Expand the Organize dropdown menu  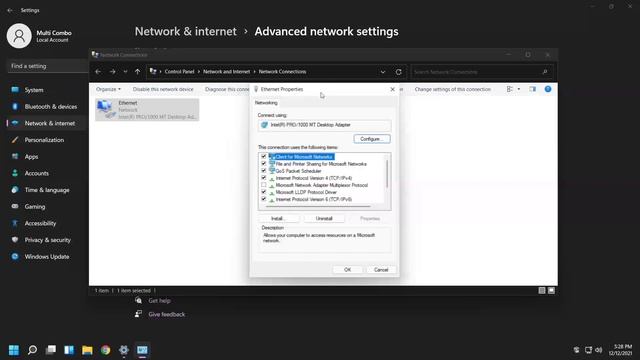click(108, 89)
